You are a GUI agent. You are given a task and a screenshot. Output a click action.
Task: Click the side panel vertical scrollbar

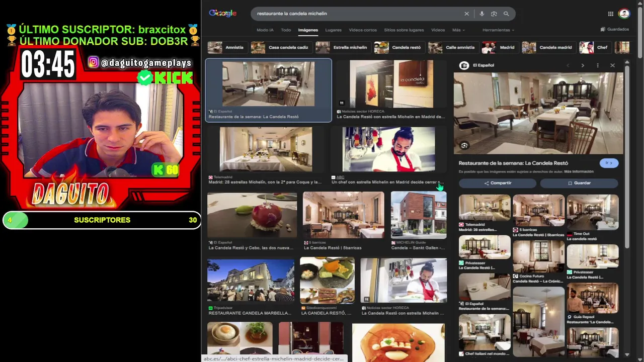(627, 156)
